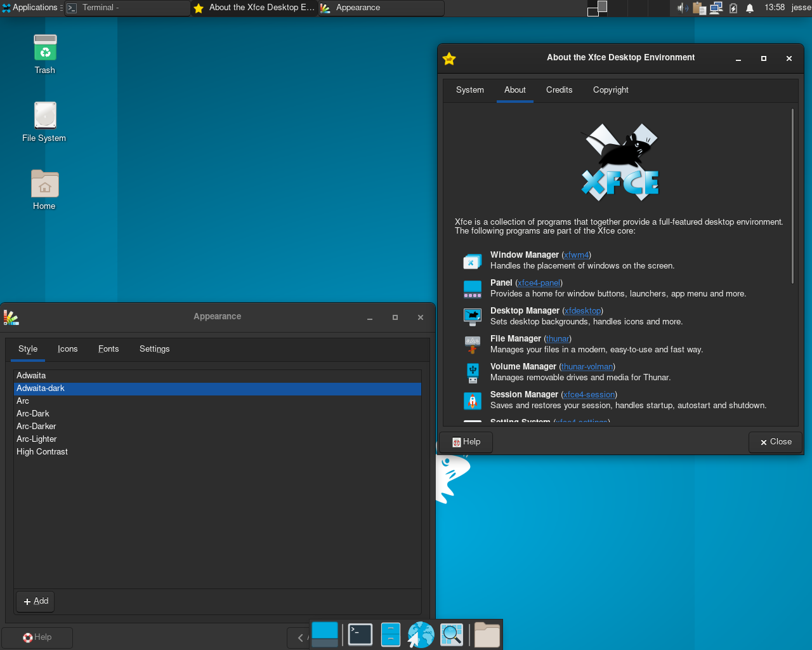The image size is (812, 650).
Task: Launch the web browser globe dock icon
Action: (421, 634)
